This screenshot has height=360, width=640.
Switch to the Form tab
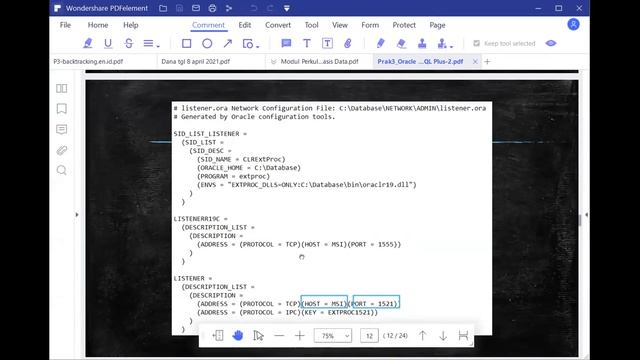pyautogui.click(x=370, y=25)
